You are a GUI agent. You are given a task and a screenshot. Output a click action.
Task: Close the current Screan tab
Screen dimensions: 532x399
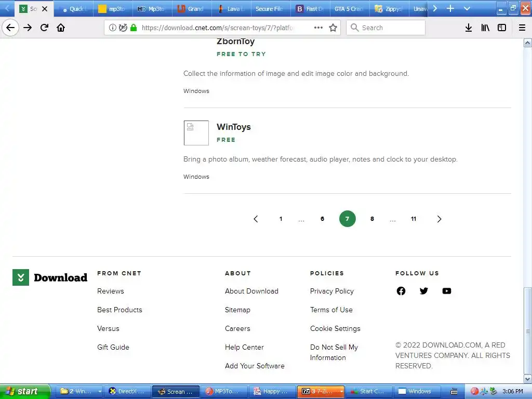(x=45, y=9)
